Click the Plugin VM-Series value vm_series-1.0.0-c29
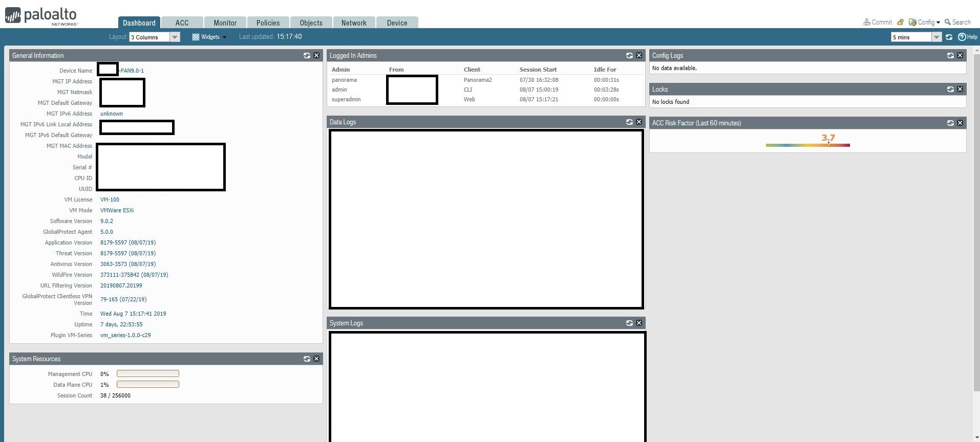Image resolution: width=980 pixels, height=442 pixels. (x=125, y=335)
